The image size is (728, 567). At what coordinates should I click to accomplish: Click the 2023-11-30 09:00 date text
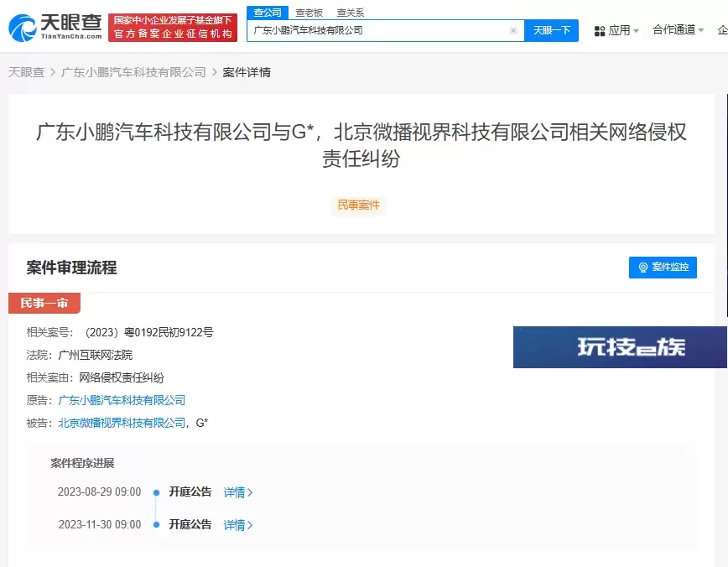(99, 525)
